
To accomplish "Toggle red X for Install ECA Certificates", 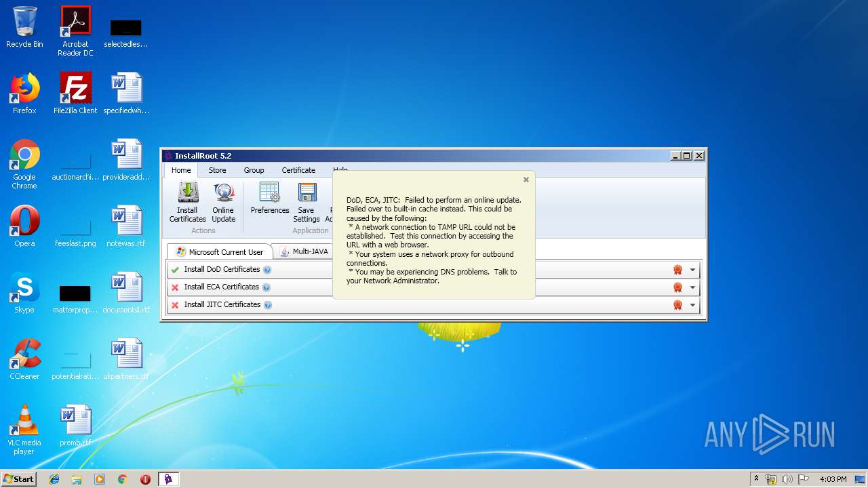I will [x=176, y=287].
